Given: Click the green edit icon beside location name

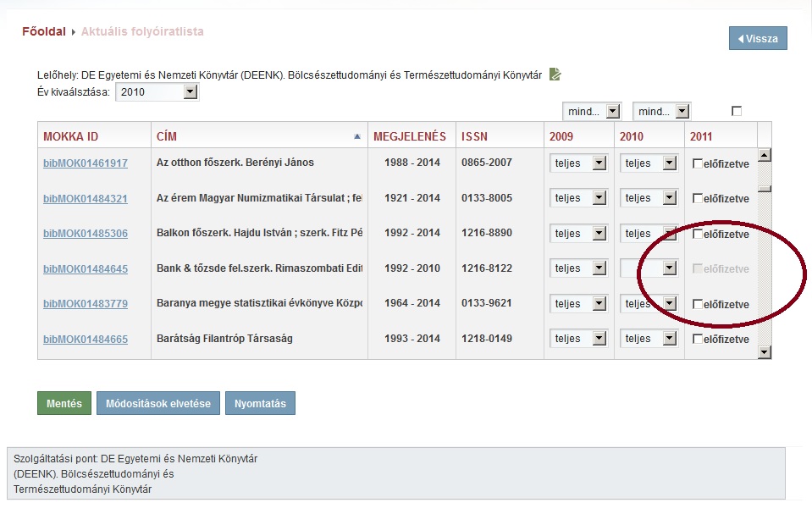Looking at the screenshot, I should tap(555, 74).
